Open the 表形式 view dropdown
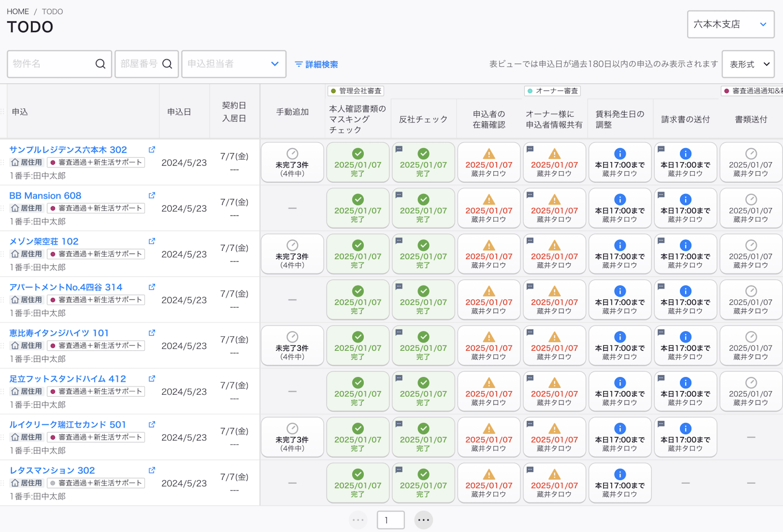 748,64
